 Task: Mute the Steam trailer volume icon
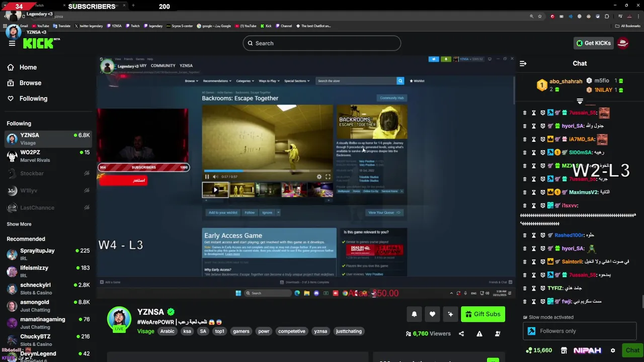[x=215, y=177]
